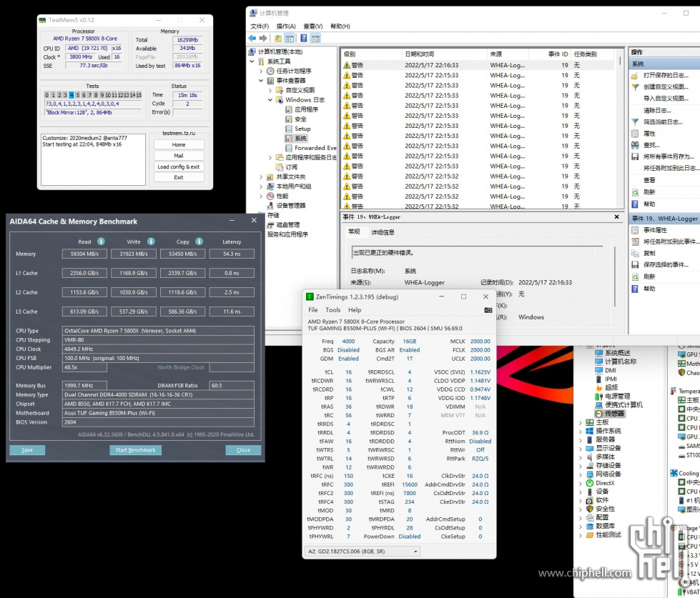The height and width of the screenshot is (598, 700).
Task: Collapse the 系统工具 tree node
Action: click(252, 61)
